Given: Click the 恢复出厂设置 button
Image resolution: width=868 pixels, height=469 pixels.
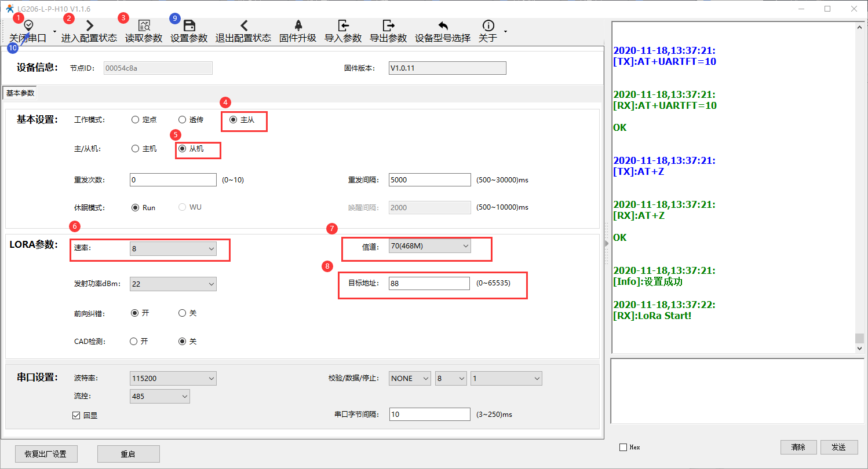Looking at the screenshot, I should (46, 454).
